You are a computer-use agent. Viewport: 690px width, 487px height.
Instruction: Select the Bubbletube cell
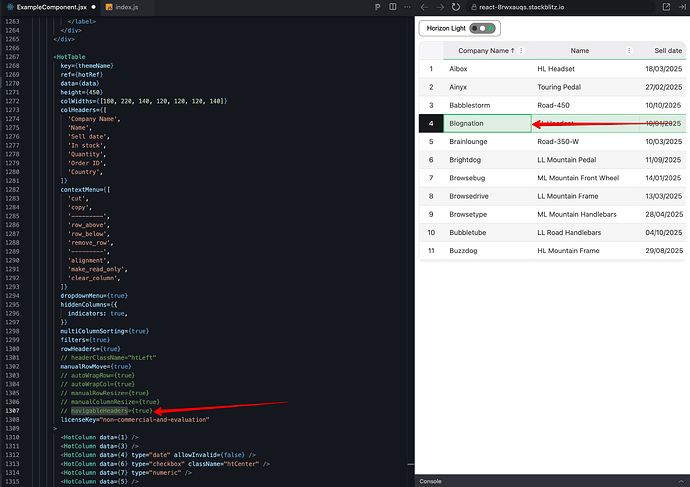click(487, 232)
